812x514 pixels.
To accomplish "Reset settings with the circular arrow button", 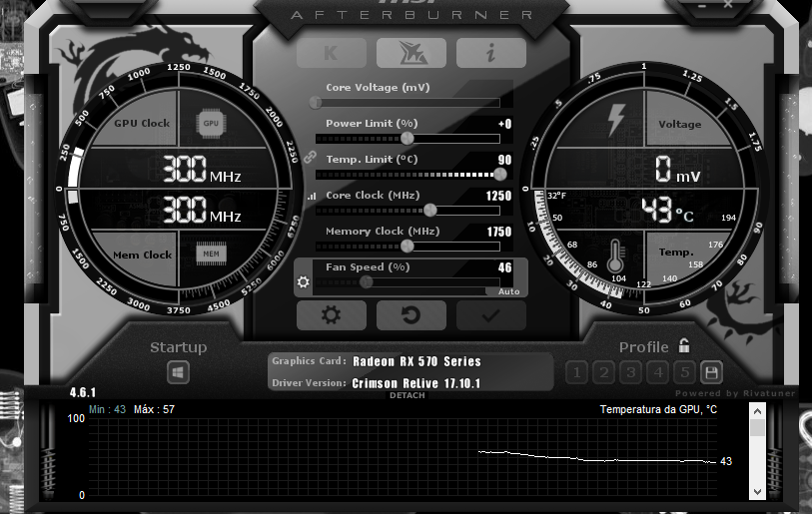I will click(411, 315).
